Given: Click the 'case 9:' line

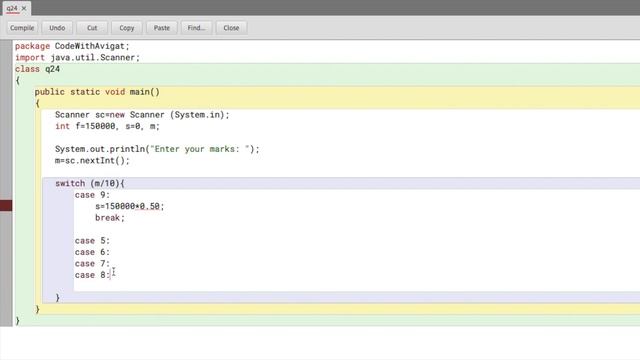Looking at the screenshot, I should (x=92, y=195).
